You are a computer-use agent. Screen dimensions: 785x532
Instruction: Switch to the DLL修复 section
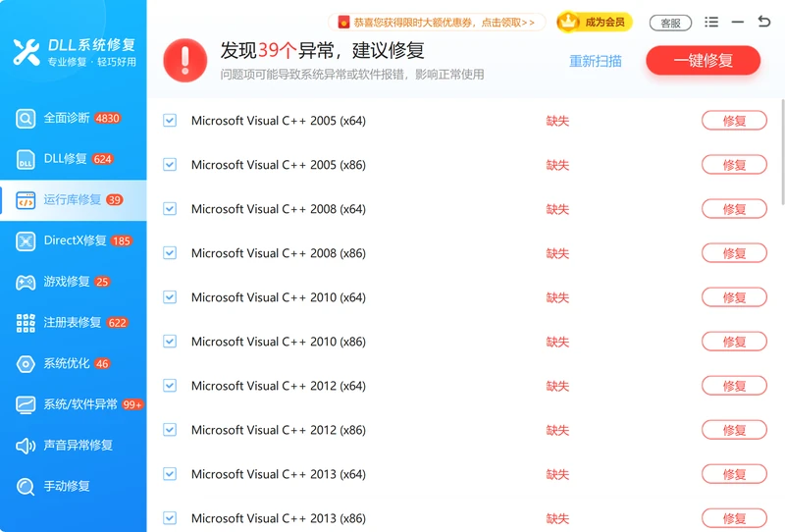pos(73,159)
